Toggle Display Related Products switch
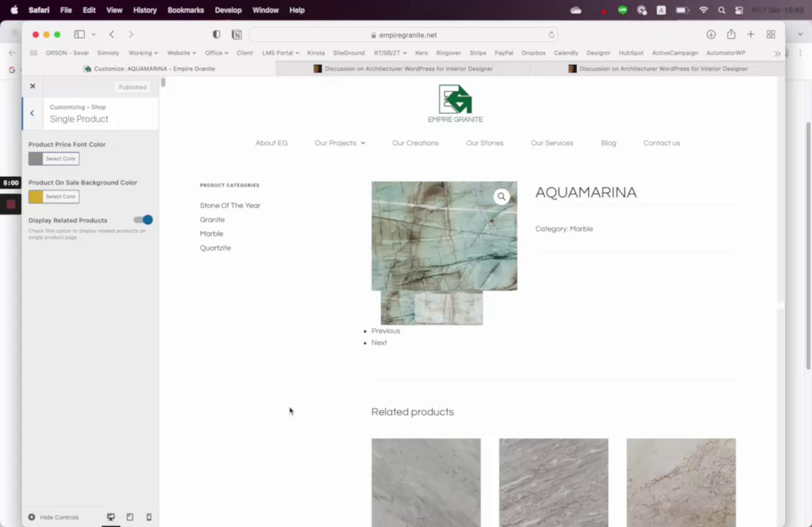The height and width of the screenshot is (527, 812). tap(143, 220)
